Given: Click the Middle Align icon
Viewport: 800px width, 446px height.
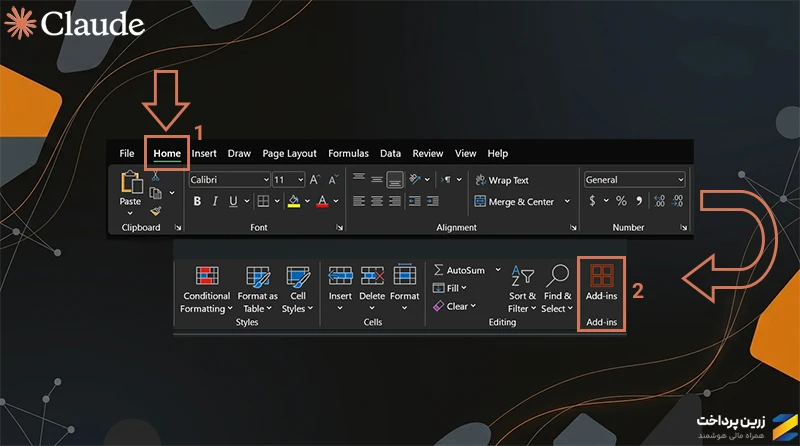Looking at the screenshot, I should click(377, 180).
